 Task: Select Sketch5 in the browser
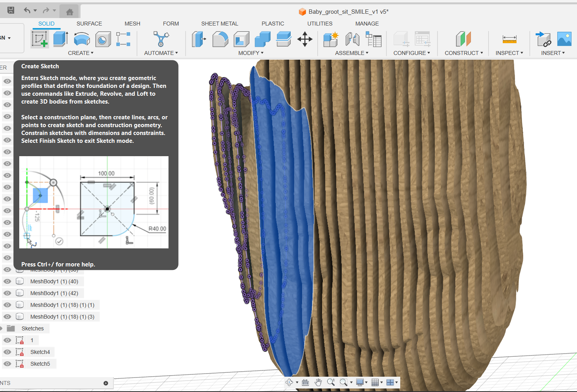[x=40, y=364]
